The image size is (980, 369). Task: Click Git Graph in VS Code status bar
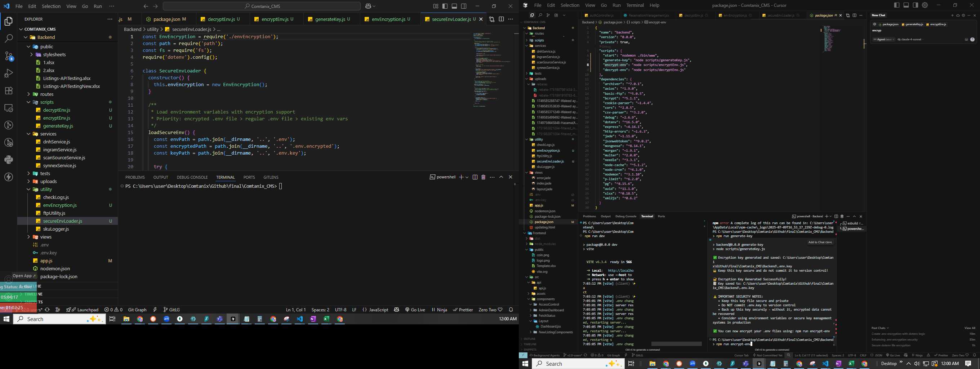coord(137,310)
